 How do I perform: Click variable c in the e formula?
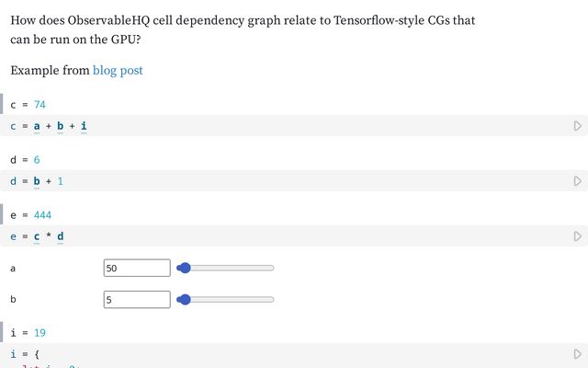(37, 236)
